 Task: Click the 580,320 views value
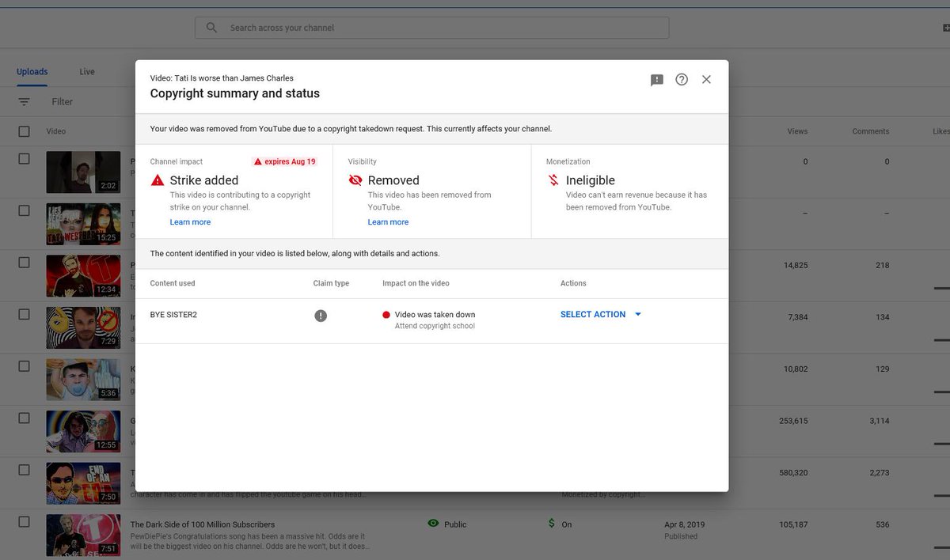[x=793, y=473]
